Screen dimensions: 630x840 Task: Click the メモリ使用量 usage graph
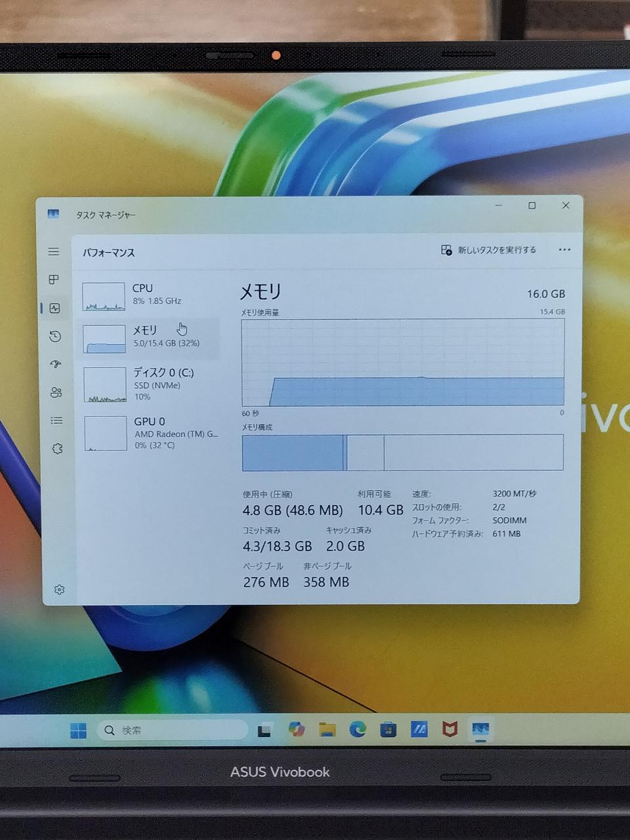(x=402, y=362)
